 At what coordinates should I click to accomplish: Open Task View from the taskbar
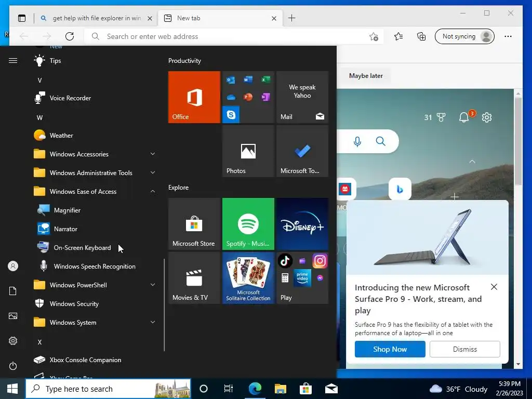click(x=229, y=389)
